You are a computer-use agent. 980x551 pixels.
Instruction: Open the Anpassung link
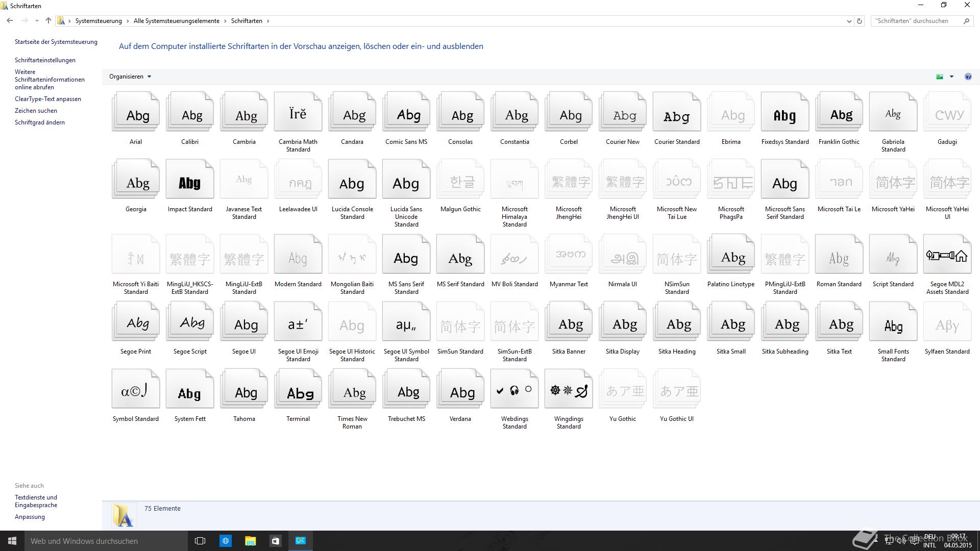tap(30, 517)
